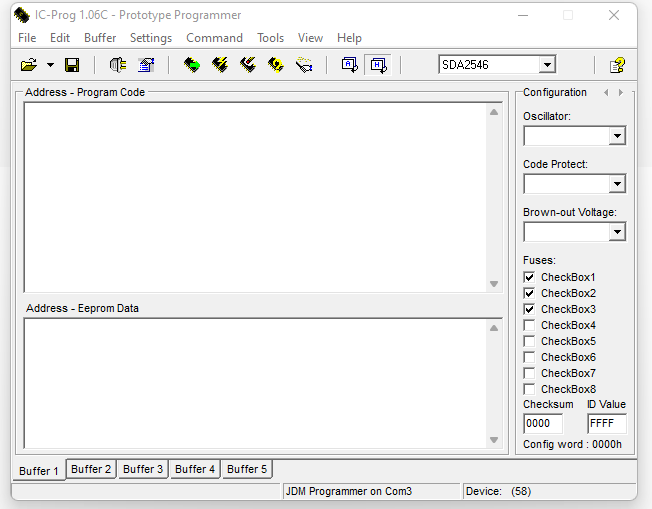Switch to Hex view icon
Image resolution: width=652 pixels, height=509 pixels.
pyautogui.click(x=378, y=65)
